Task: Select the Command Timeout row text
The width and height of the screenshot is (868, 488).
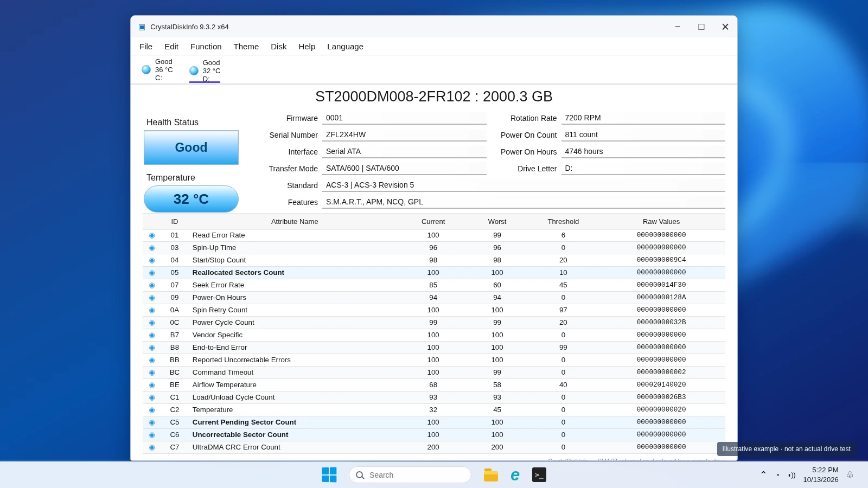Action: 223,373
